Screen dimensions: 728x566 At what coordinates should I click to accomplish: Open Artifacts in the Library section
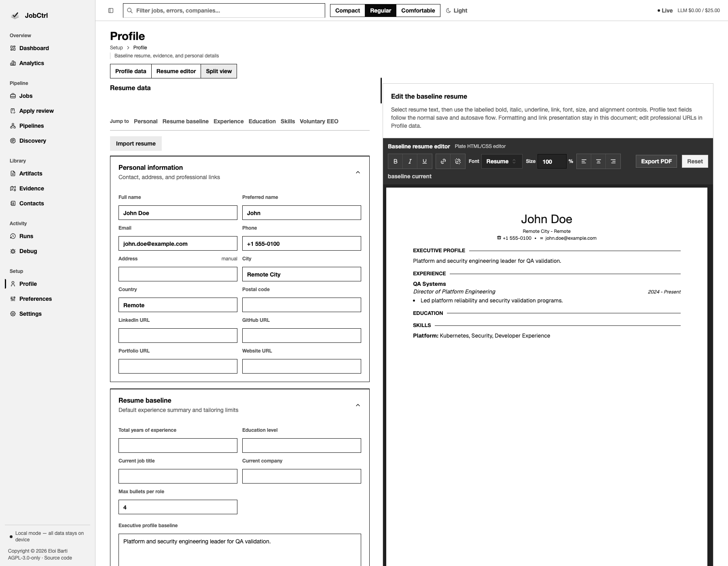click(x=48, y=173)
